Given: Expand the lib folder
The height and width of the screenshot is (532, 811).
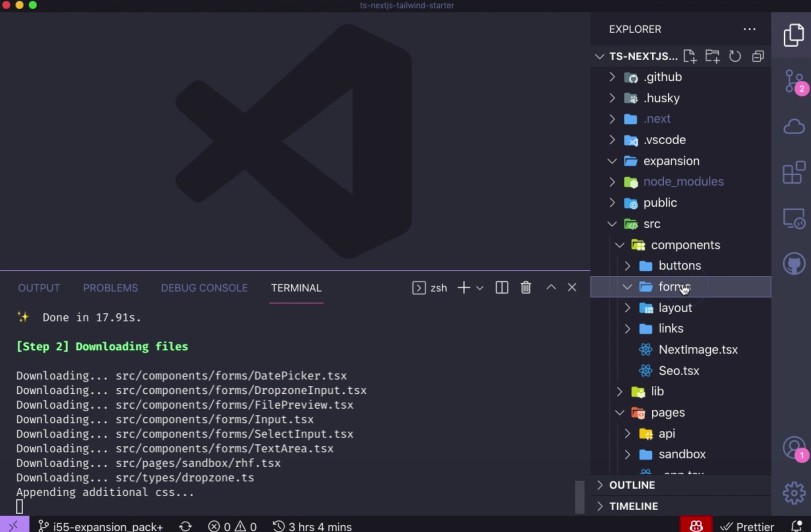Looking at the screenshot, I should 681,391.
